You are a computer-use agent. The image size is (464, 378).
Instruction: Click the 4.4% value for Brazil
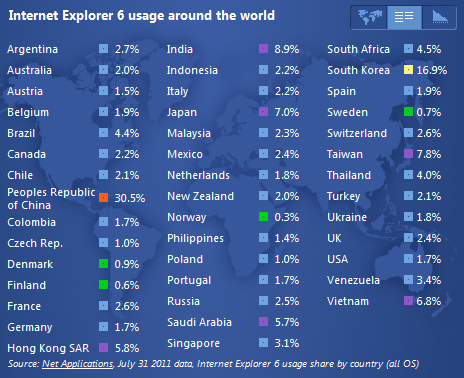click(127, 133)
